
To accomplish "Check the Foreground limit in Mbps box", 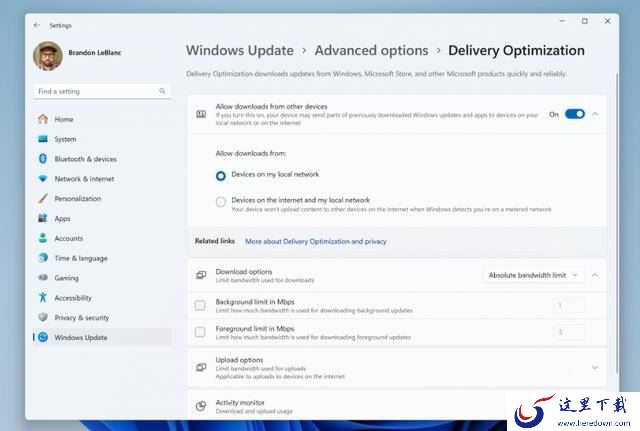I will 200,332.
